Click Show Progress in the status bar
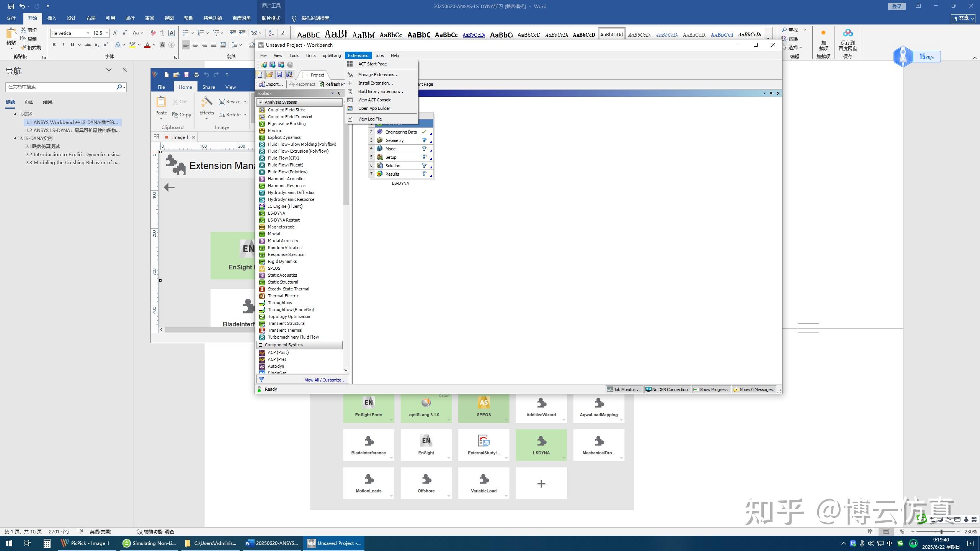Image resolution: width=980 pixels, height=551 pixels. click(x=711, y=389)
